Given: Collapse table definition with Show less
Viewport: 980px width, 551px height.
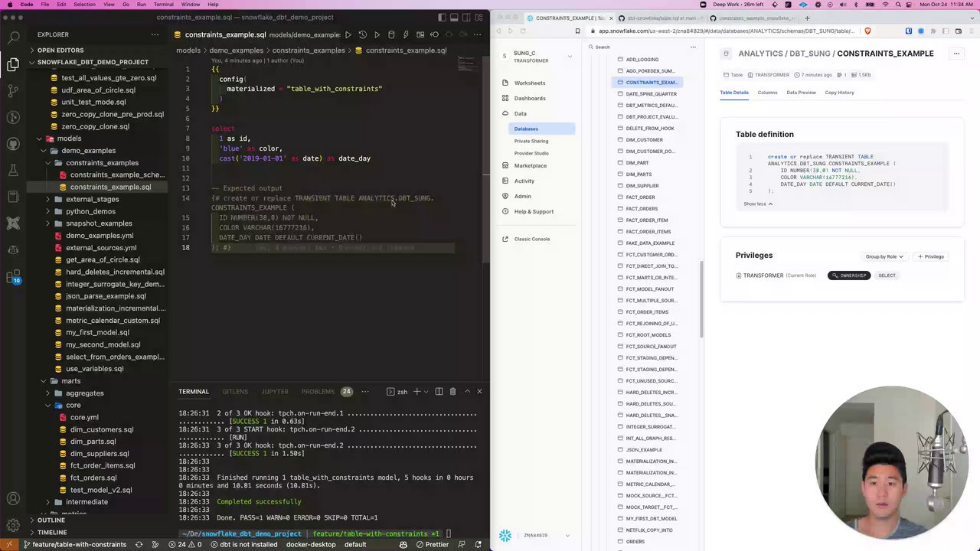Looking at the screenshot, I should pyautogui.click(x=758, y=204).
